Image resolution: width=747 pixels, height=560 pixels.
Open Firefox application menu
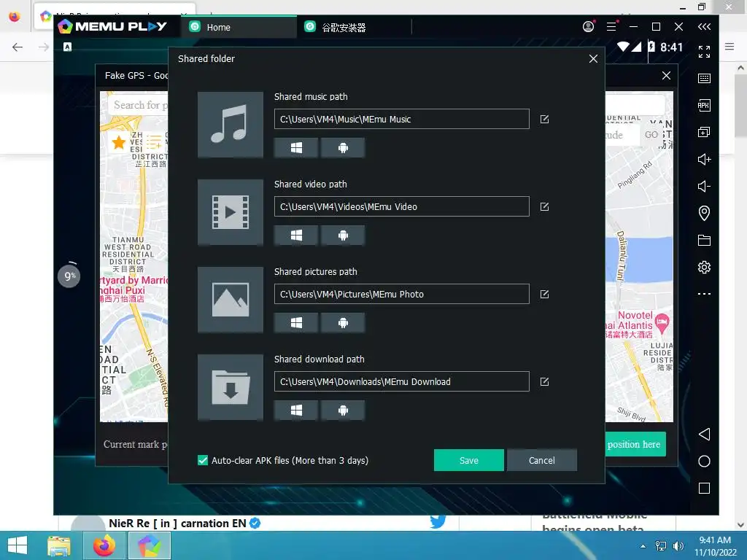[x=729, y=47]
